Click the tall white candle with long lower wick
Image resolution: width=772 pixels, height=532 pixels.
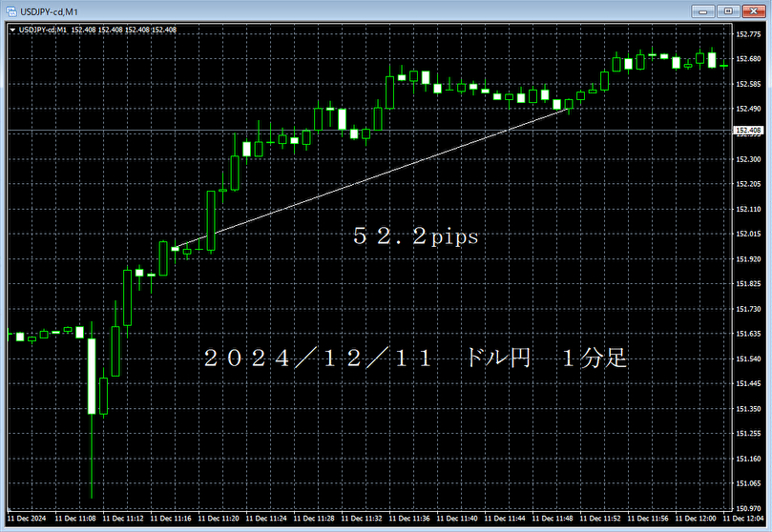pyautogui.click(x=92, y=377)
